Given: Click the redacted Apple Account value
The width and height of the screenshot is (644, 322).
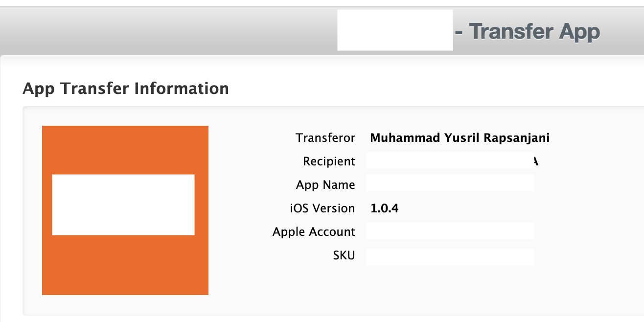Looking at the screenshot, I should tap(450, 231).
